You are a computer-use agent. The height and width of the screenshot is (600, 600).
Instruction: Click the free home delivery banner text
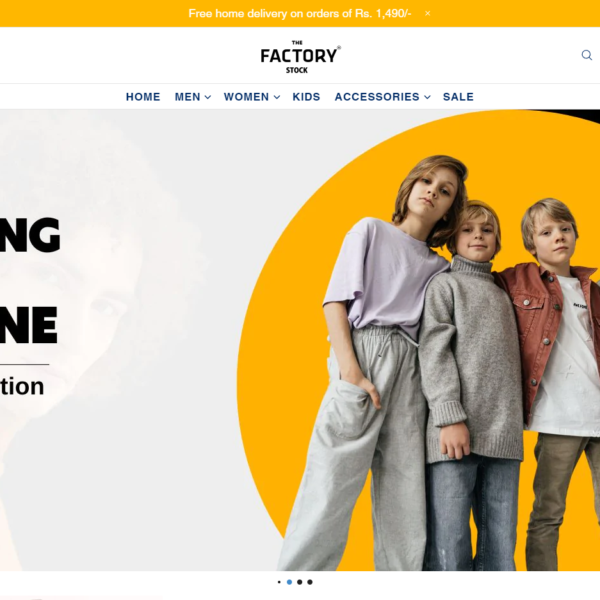[x=300, y=13]
